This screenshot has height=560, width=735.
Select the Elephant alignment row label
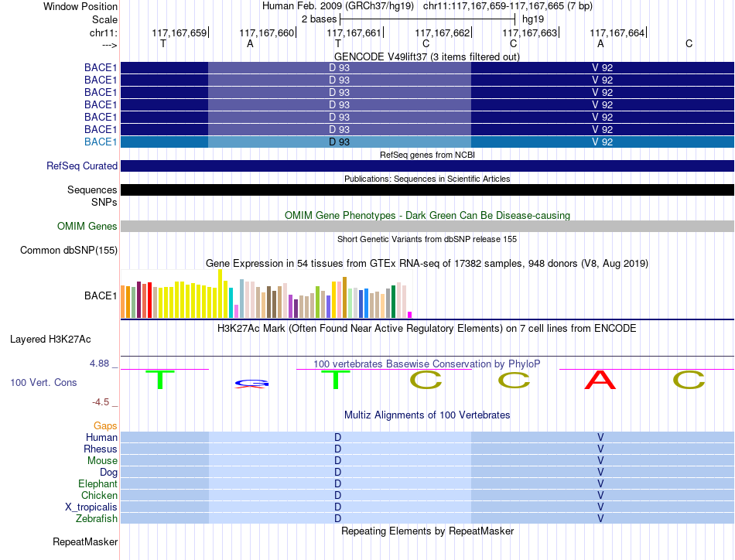(97, 483)
